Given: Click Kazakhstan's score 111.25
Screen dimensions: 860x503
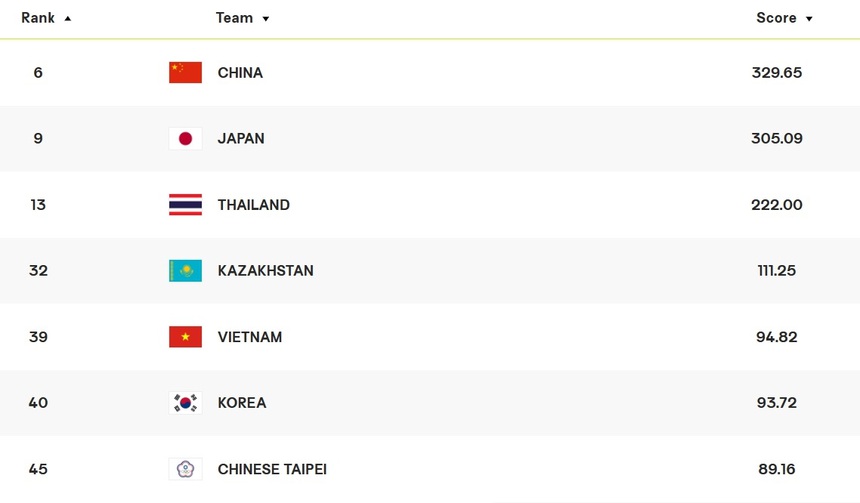Looking at the screenshot, I should (x=777, y=271).
